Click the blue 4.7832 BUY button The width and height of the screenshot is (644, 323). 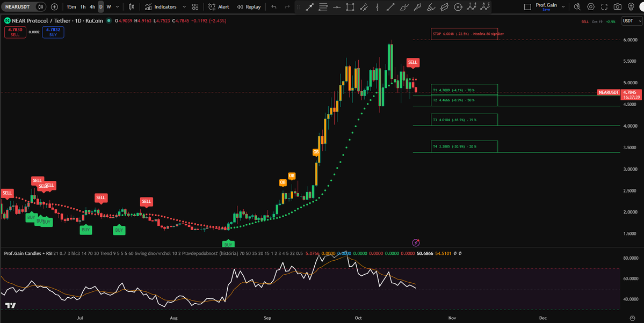[x=53, y=32]
